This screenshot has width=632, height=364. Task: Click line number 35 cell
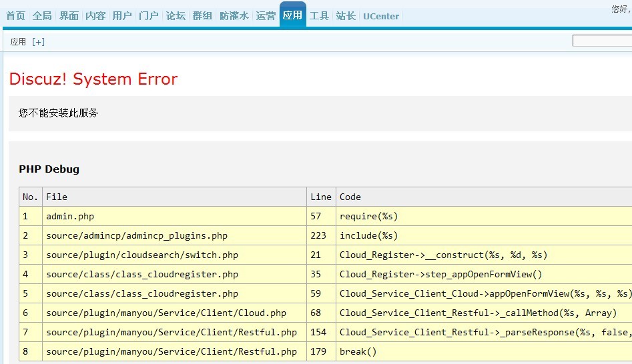pos(321,274)
